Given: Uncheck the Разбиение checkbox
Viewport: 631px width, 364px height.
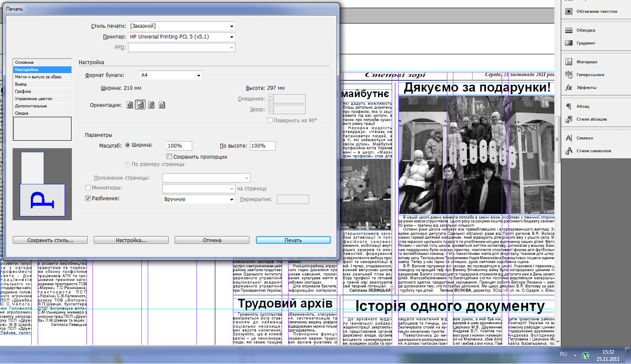Looking at the screenshot, I should click(88, 198).
